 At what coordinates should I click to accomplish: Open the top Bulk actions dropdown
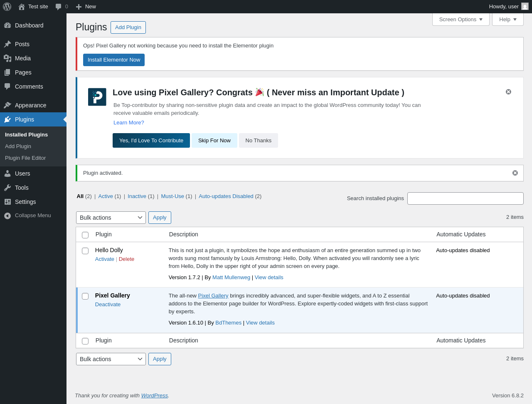tap(111, 218)
